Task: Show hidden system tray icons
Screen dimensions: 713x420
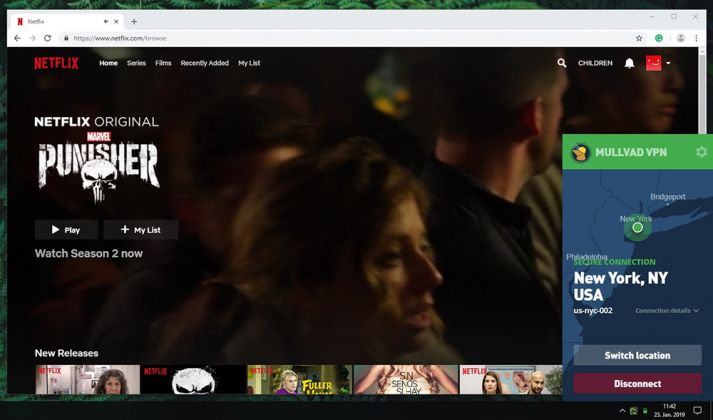Action: (622, 411)
